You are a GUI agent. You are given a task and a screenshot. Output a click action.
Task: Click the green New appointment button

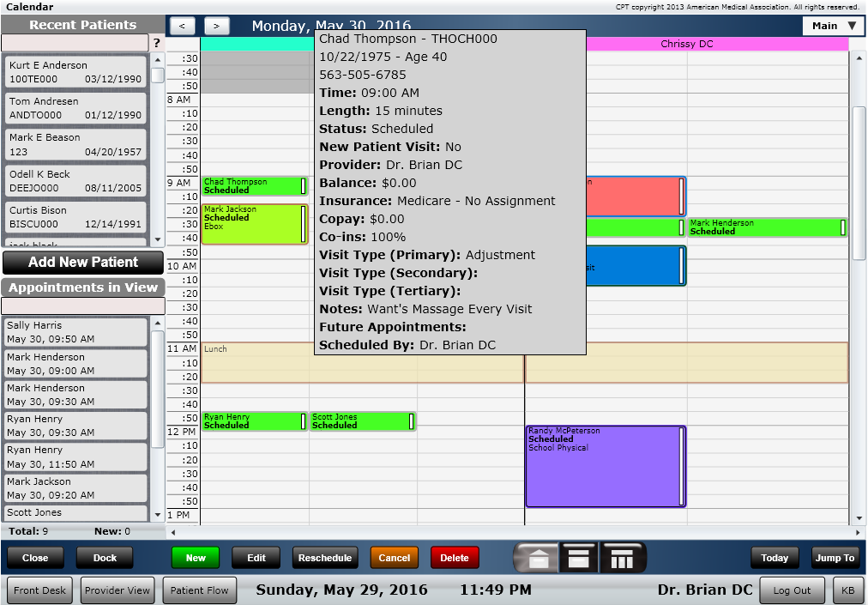click(196, 558)
